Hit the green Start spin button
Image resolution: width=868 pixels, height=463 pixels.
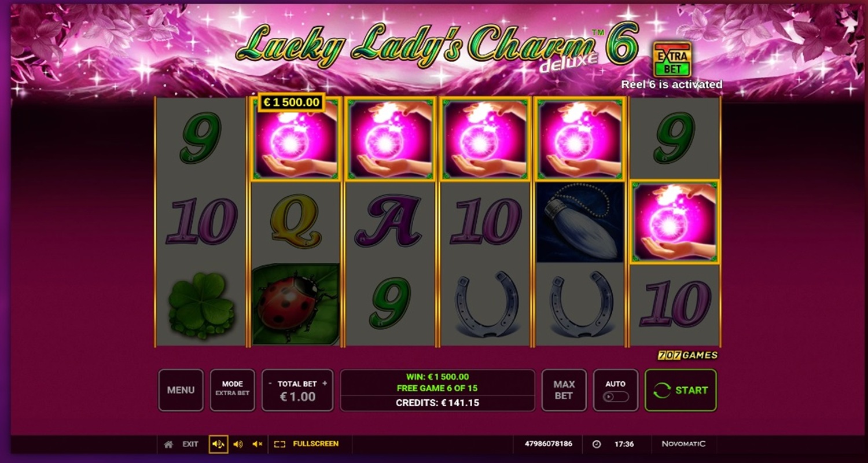pyautogui.click(x=681, y=390)
